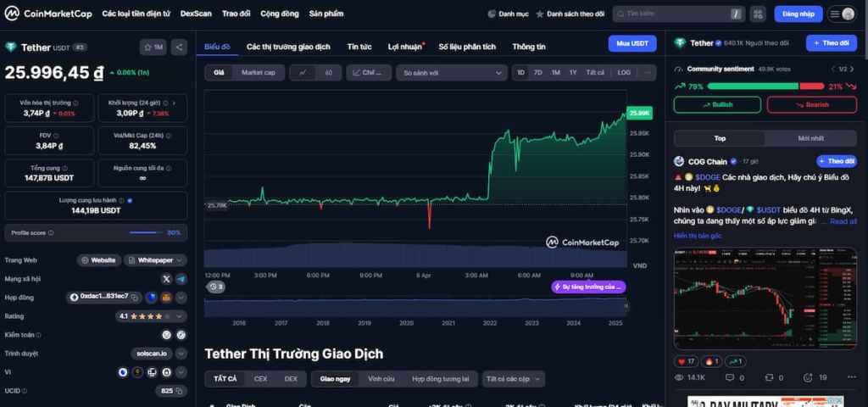Viewport: 868px width, 407px height.
Task: Expand the Whitepaper dropdown
Action: [x=154, y=260]
